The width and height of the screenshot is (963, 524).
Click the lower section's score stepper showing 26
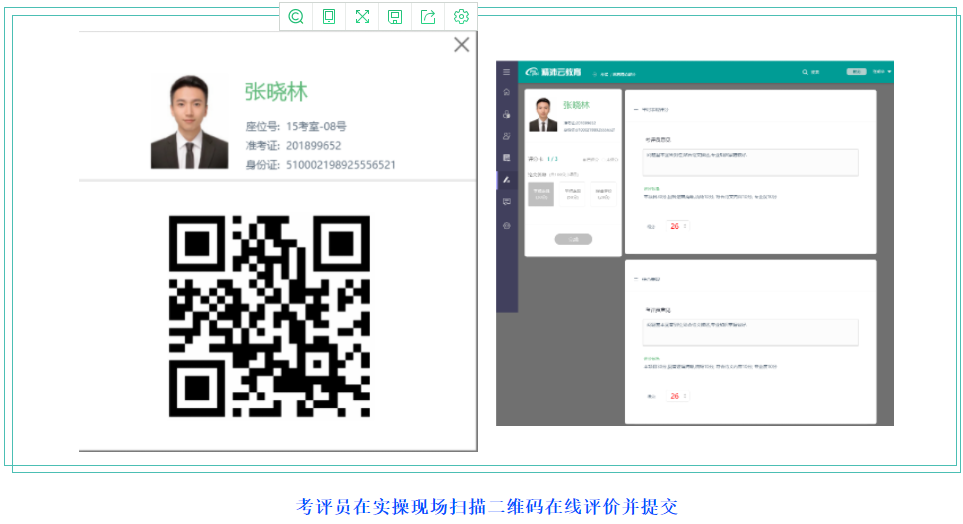click(677, 396)
